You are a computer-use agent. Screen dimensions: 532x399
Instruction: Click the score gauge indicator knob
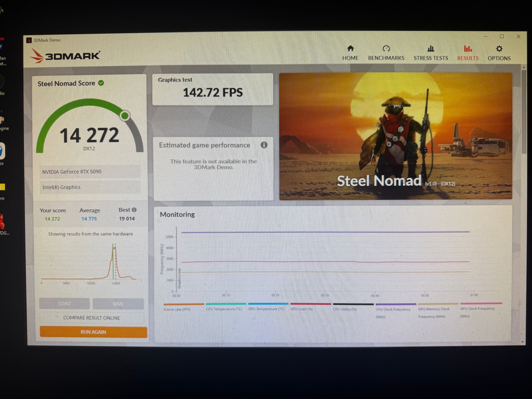[125, 116]
